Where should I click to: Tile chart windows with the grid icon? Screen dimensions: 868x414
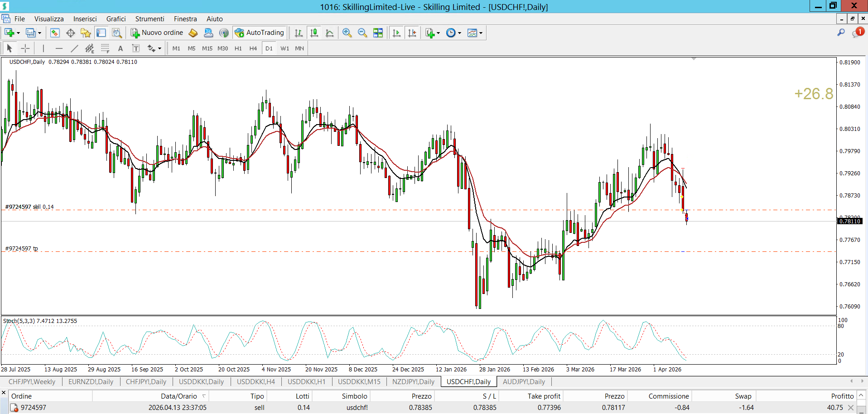(378, 33)
